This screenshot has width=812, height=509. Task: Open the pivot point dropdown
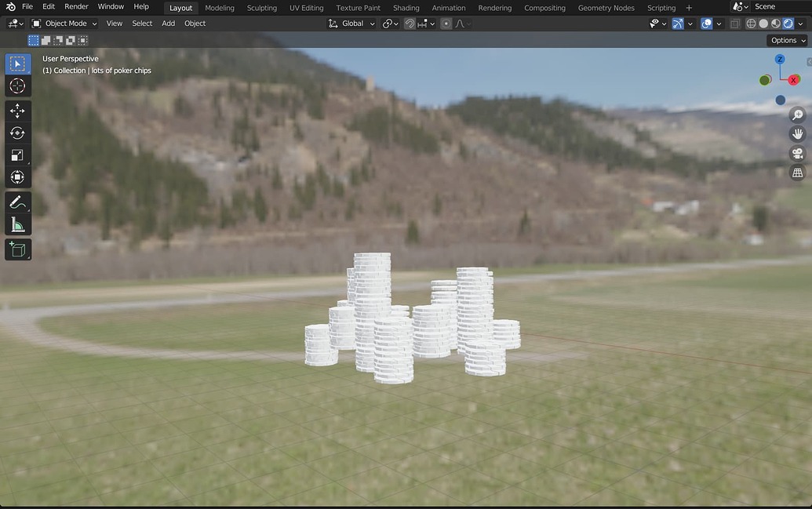point(390,24)
